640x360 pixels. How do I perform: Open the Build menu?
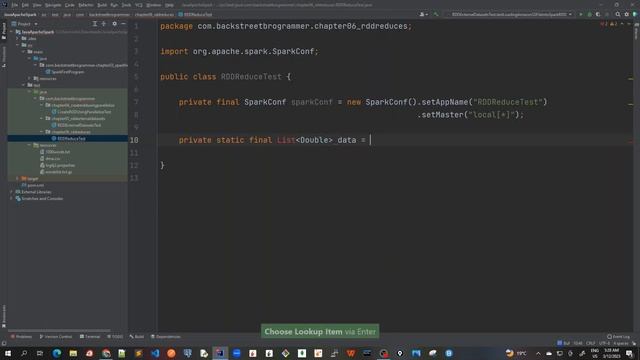[x=102, y=5]
